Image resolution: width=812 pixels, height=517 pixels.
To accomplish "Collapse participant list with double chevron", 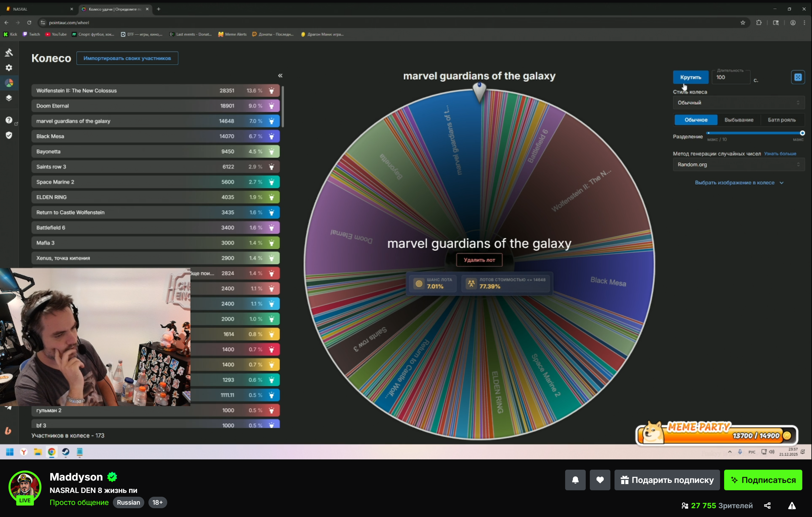I will pos(280,76).
